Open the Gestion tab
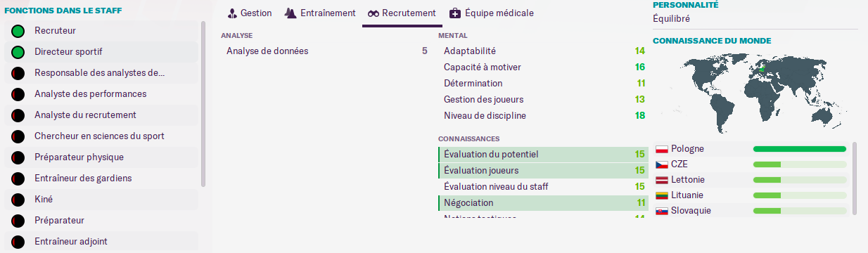868x253 pixels. tap(249, 13)
